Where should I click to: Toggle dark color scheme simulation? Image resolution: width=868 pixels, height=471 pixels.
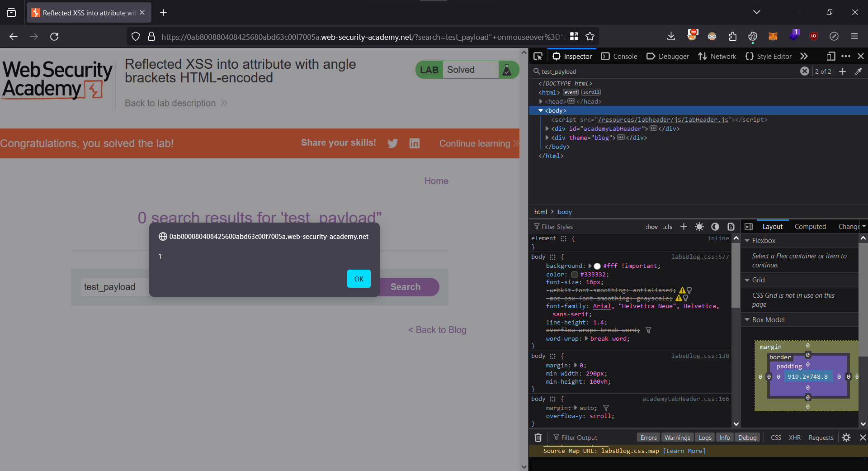pos(715,227)
